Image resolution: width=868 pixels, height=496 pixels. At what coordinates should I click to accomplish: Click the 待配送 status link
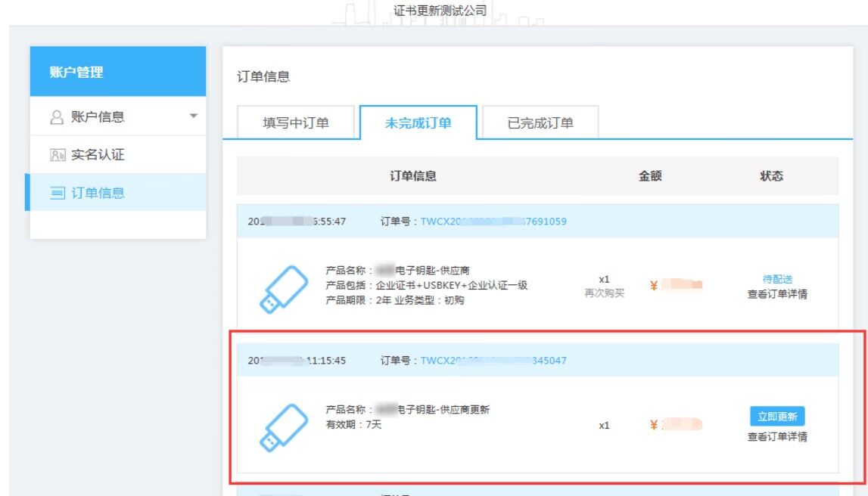pos(777,280)
